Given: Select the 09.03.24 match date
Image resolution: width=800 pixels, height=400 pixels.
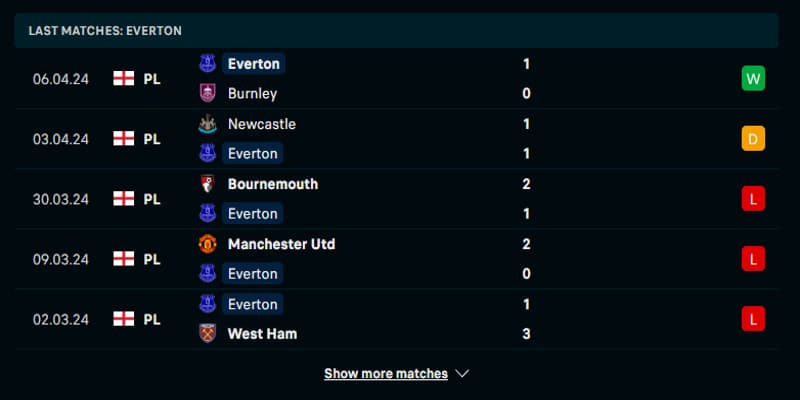Looking at the screenshot, I should 61,259.
